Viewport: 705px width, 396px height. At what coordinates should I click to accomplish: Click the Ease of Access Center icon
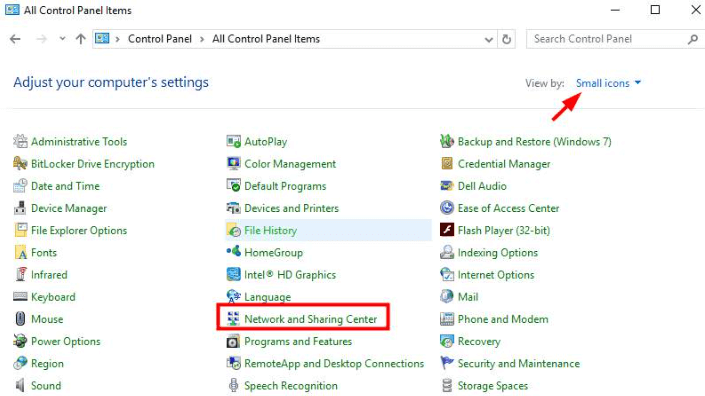[446, 208]
